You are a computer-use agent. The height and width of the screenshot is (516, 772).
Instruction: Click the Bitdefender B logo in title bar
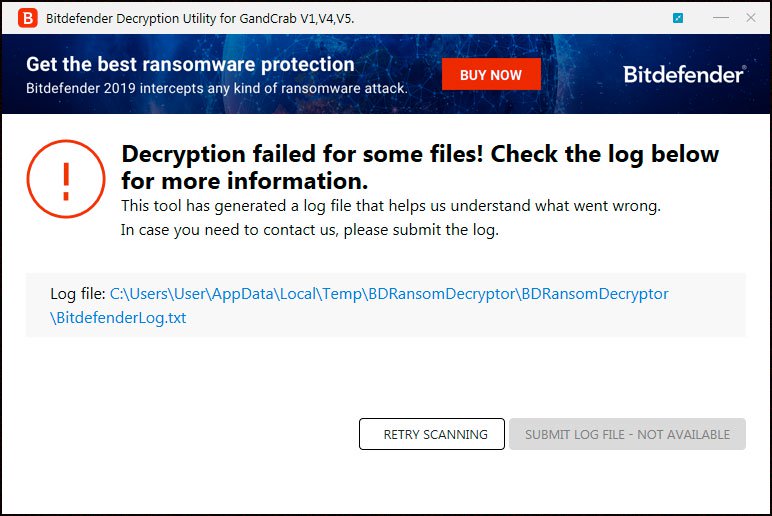[27, 18]
